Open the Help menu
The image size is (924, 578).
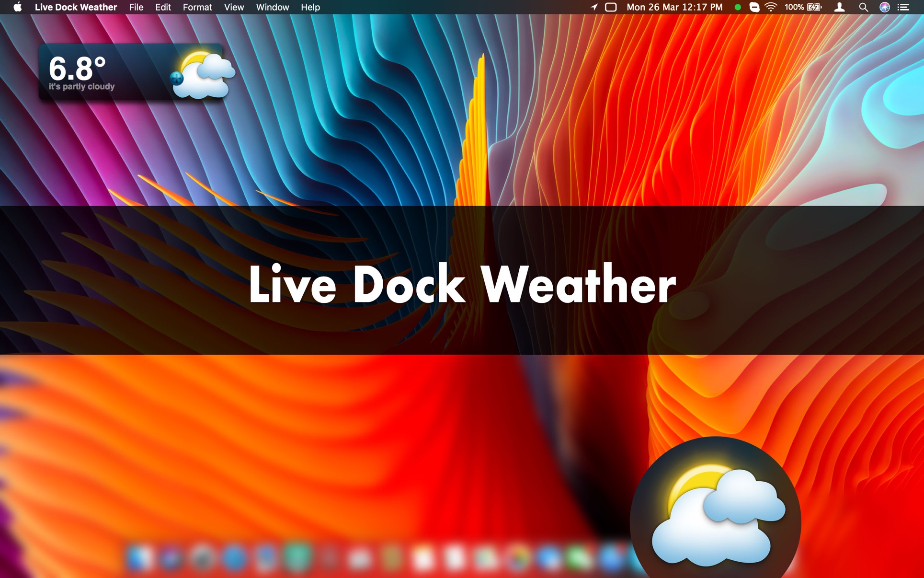pos(310,7)
